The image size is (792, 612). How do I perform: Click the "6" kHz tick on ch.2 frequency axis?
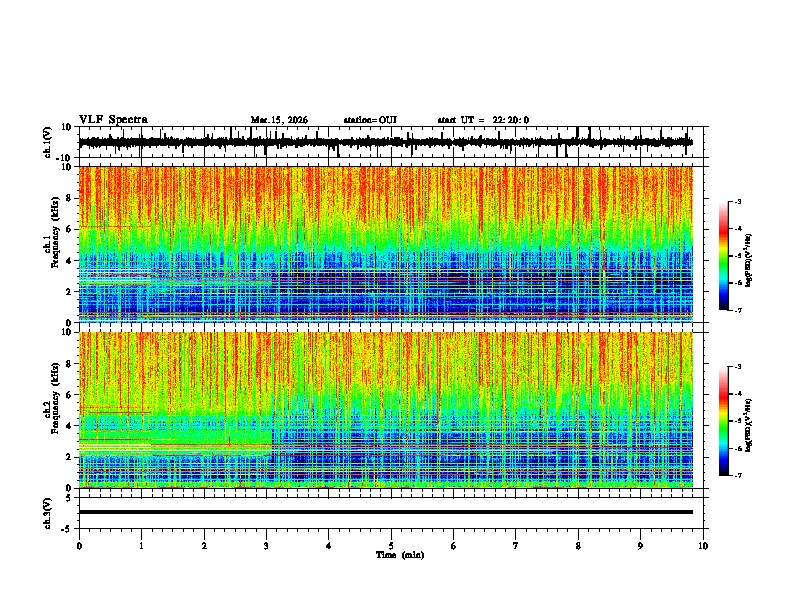click(x=69, y=395)
